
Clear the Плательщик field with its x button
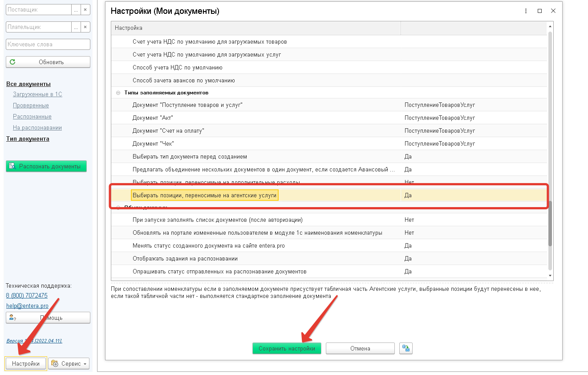point(86,27)
